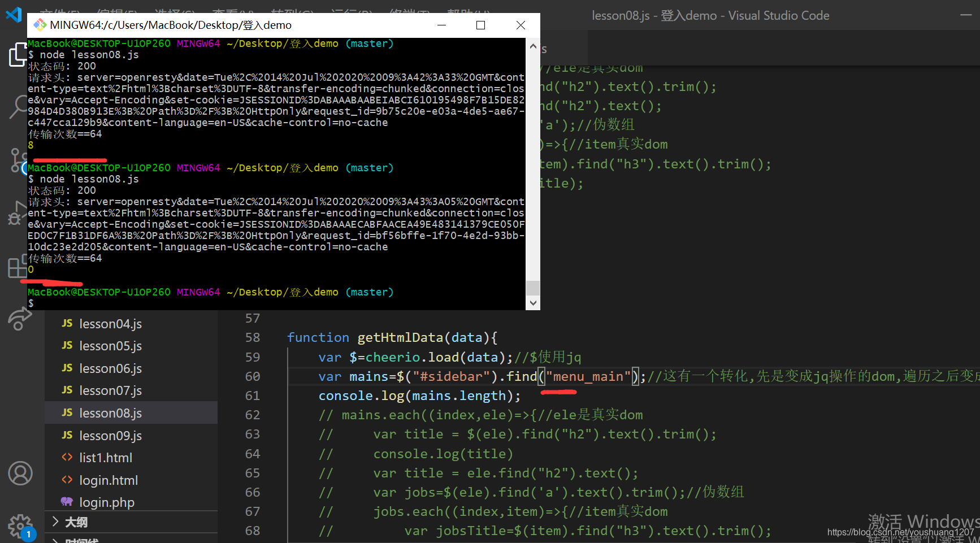Click line number 57 in the editor
This screenshot has height=543, width=980.
[x=253, y=319]
